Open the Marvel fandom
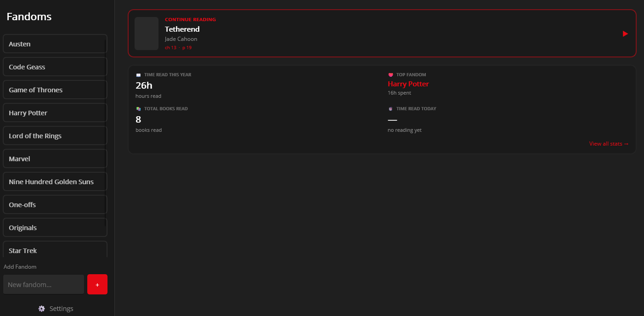The width and height of the screenshot is (644, 316). [55, 158]
